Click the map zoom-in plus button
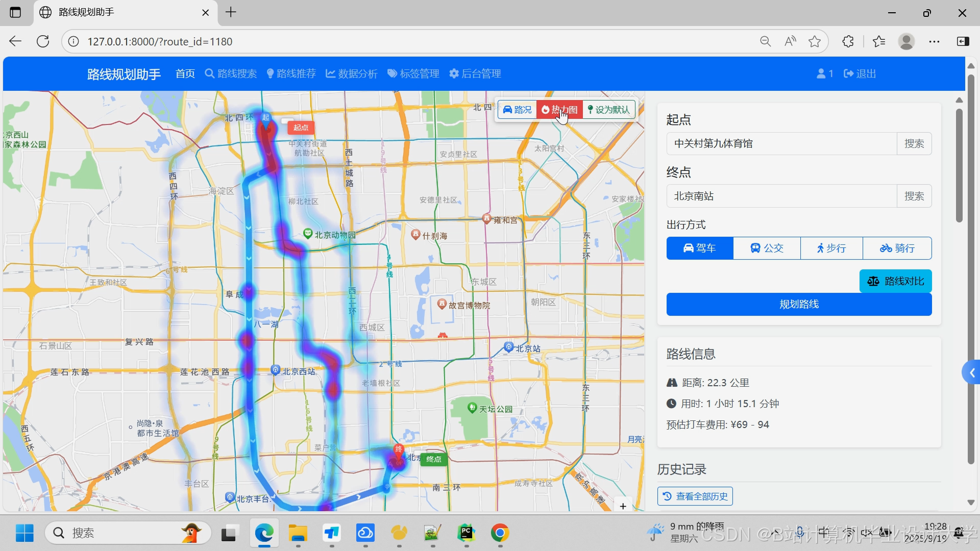The width and height of the screenshot is (980, 551). (x=623, y=506)
